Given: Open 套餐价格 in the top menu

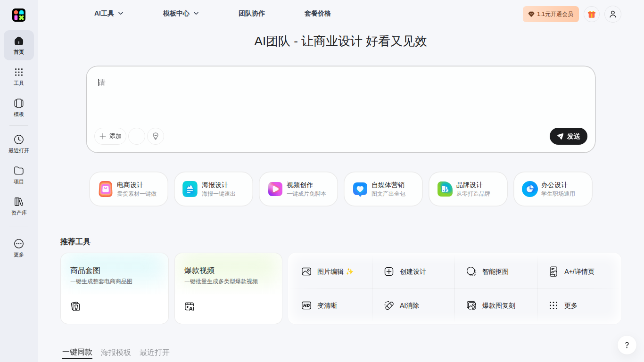Looking at the screenshot, I should (x=318, y=14).
